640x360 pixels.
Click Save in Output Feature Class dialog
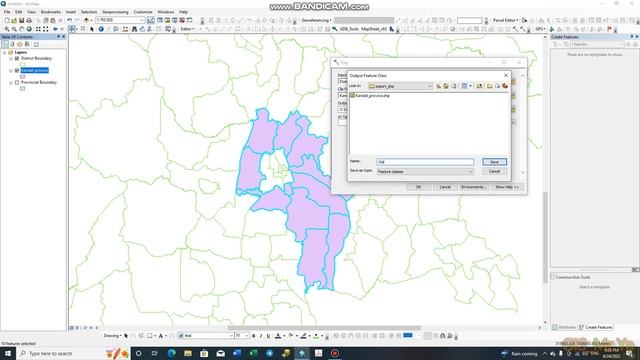(494, 162)
